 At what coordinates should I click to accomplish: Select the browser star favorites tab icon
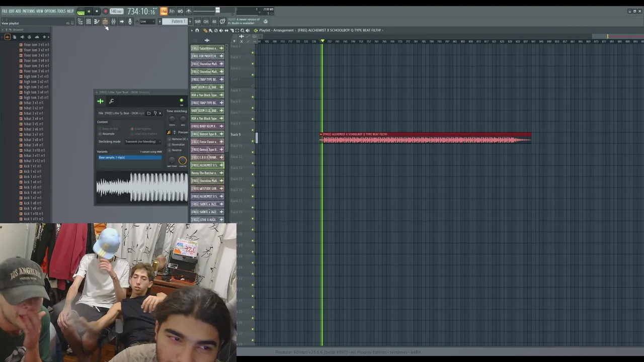pos(44,37)
